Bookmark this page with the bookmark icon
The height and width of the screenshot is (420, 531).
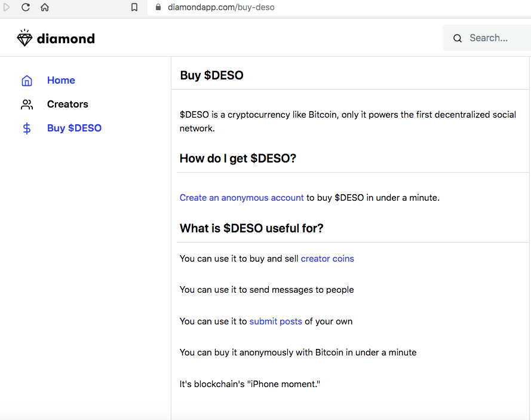click(x=134, y=7)
